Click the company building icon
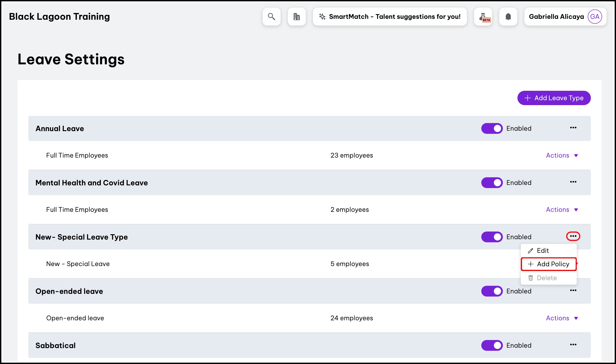The height and width of the screenshot is (364, 616). click(x=297, y=17)
